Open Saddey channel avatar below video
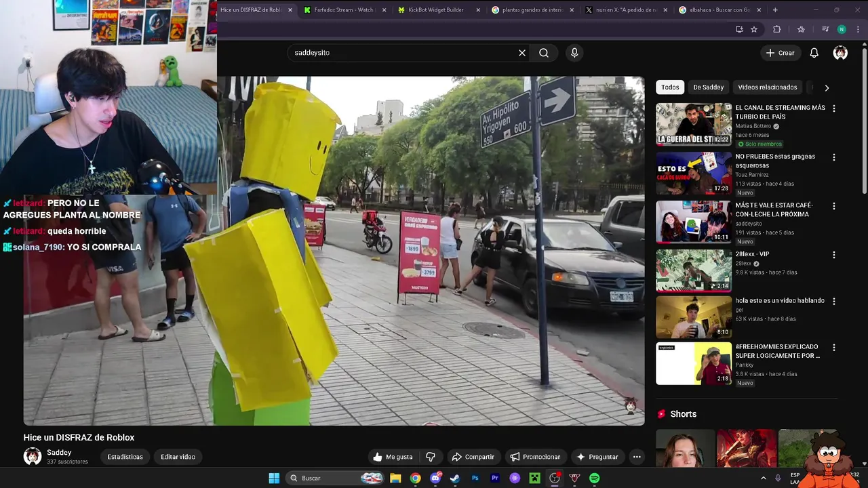Screen dimensions: 868x488 pyautogui.click(x=32, y=456)
